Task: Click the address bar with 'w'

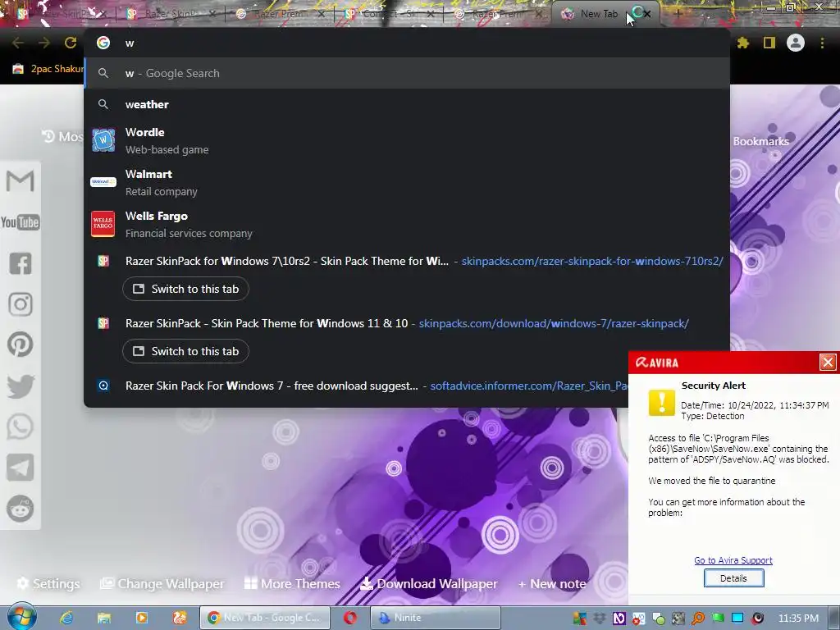Action: coord(407,43)
